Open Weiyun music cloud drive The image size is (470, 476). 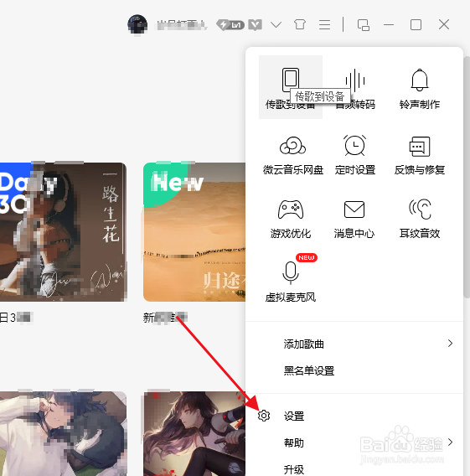click(x=292, y=155)
